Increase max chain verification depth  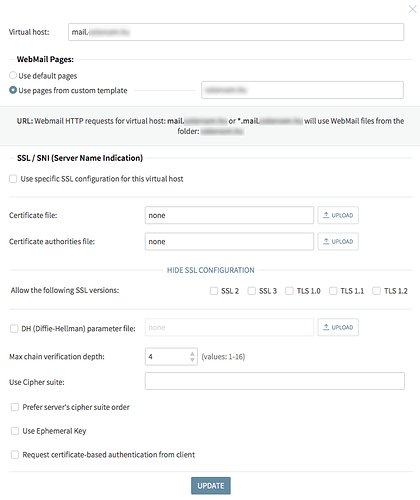coord(192,354)
